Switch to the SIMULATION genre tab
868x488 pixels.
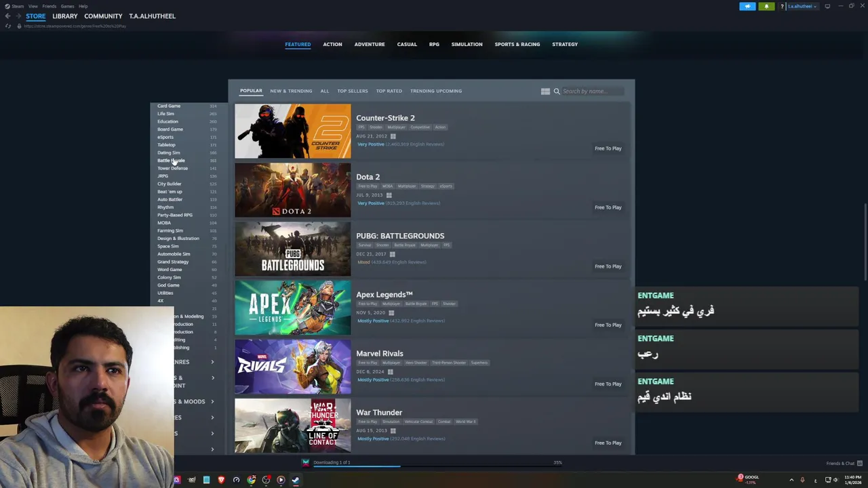[467, 44]
